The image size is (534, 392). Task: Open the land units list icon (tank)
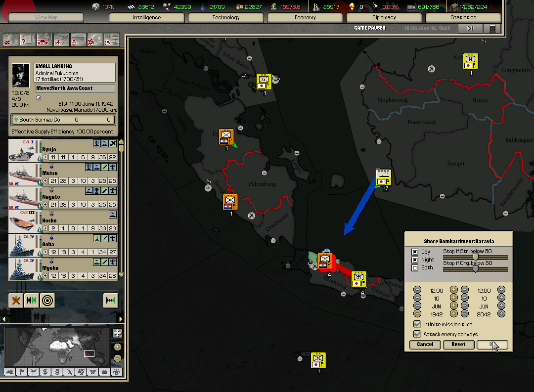coord(44,39)
